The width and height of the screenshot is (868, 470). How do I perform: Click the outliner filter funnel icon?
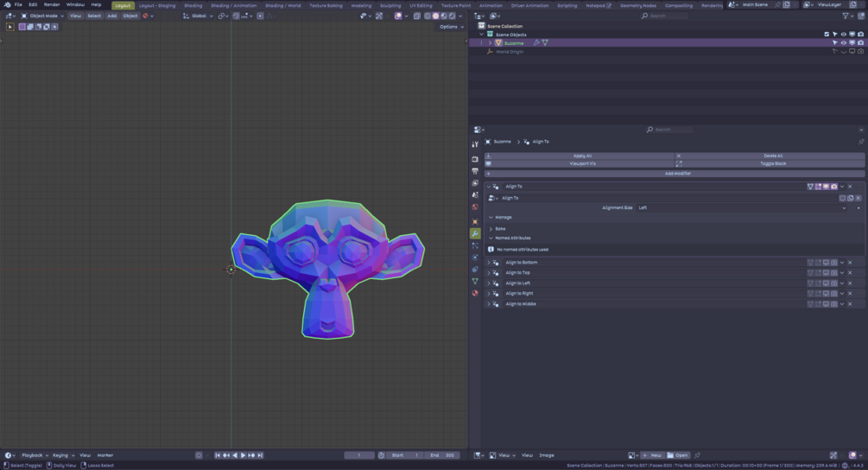[846, 16]
